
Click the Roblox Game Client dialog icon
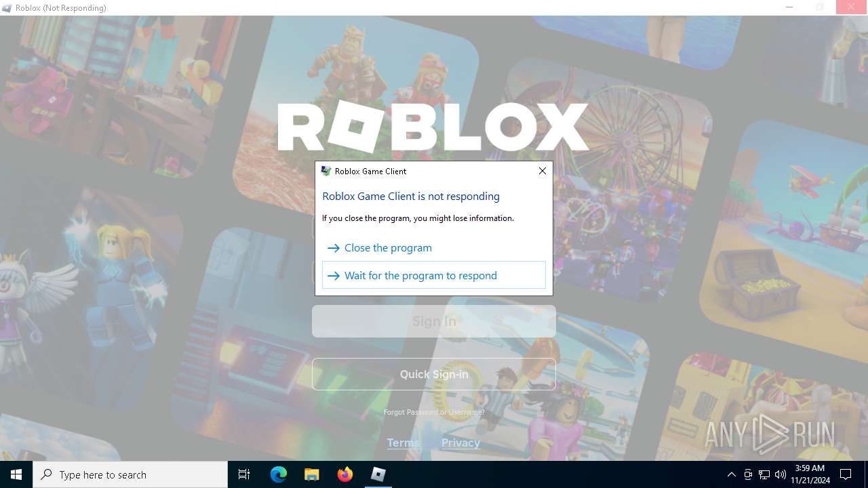325,171
